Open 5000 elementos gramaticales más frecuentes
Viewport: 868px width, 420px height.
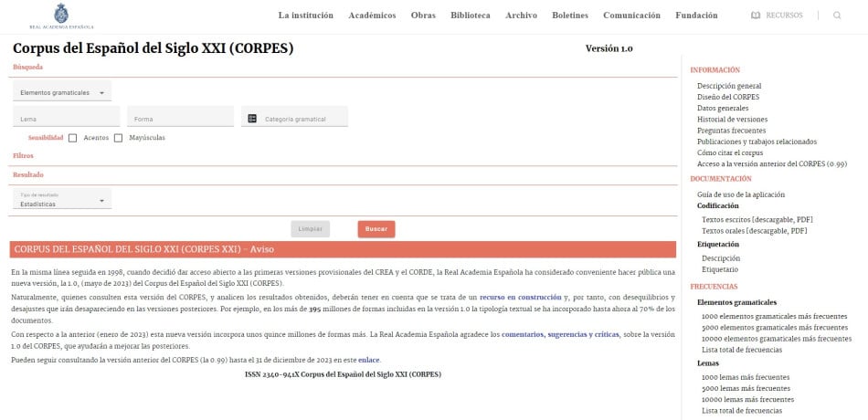click(x=775, y=328)
